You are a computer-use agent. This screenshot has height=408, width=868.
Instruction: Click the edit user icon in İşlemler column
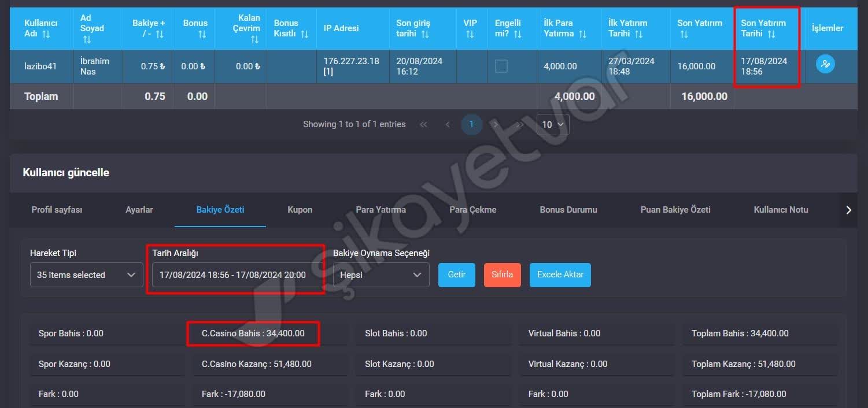click(x=825, y=64)
